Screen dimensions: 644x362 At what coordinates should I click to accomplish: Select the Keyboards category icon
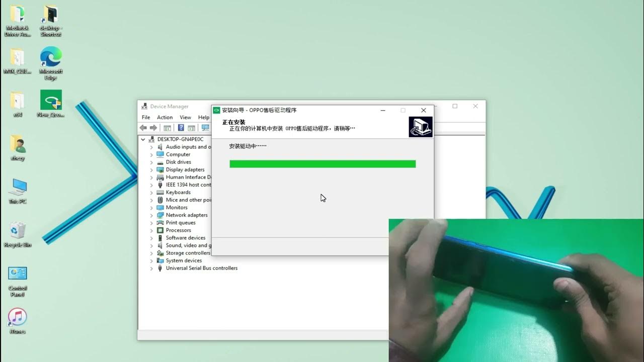[x=160, y=192]
